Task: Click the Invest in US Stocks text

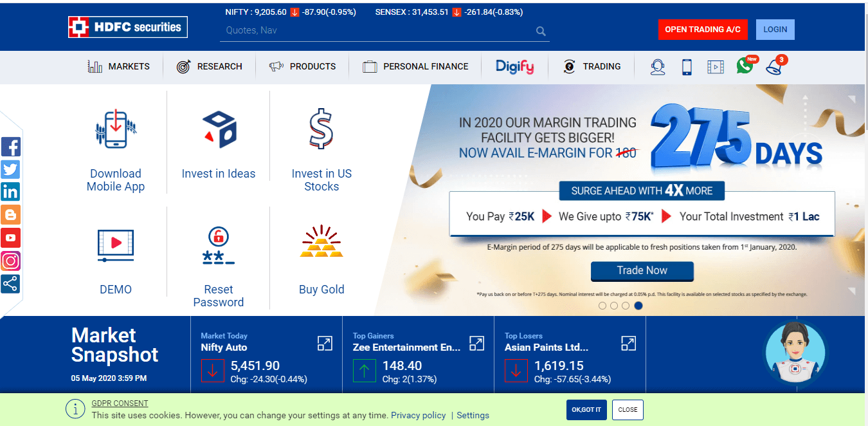Action: pos(321,180)
